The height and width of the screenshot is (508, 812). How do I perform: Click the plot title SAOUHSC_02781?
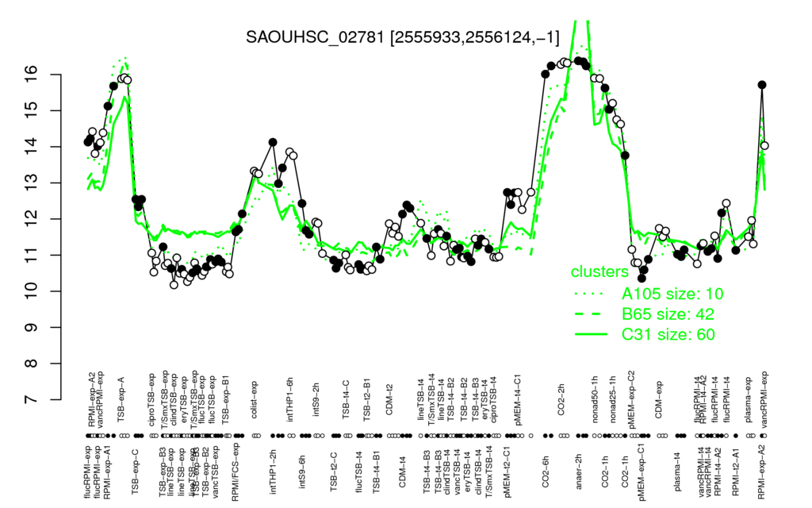402,37
